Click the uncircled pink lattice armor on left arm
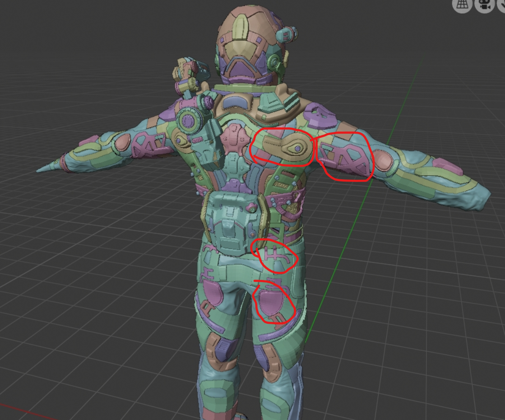The height and width of the screenshot is (420, 505). coord(148,145)
